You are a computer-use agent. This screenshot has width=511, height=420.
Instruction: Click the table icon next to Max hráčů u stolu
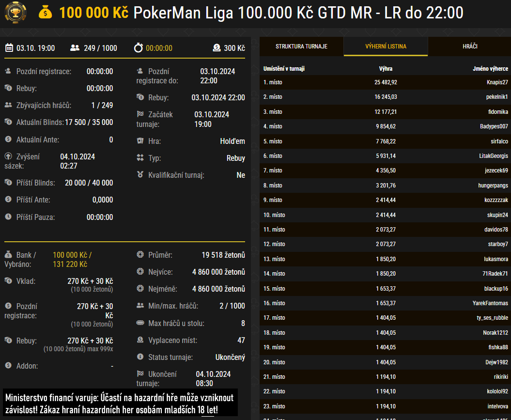140,323
